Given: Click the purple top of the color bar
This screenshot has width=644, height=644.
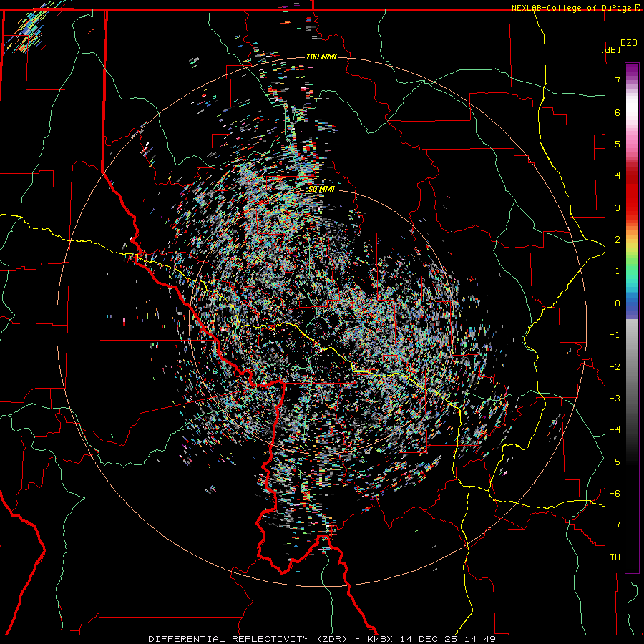Looking at the screenshot, I should click(x=632, y=70).
